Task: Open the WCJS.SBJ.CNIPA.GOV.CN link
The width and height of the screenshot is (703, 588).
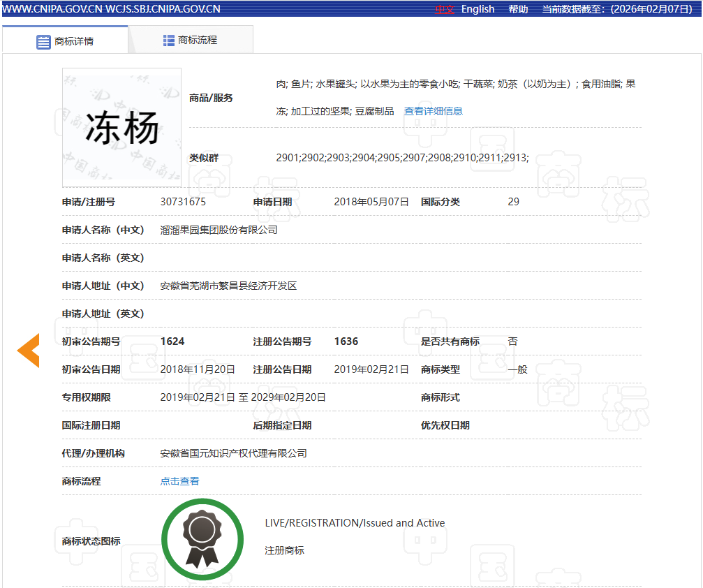Action: coord(163,9)
